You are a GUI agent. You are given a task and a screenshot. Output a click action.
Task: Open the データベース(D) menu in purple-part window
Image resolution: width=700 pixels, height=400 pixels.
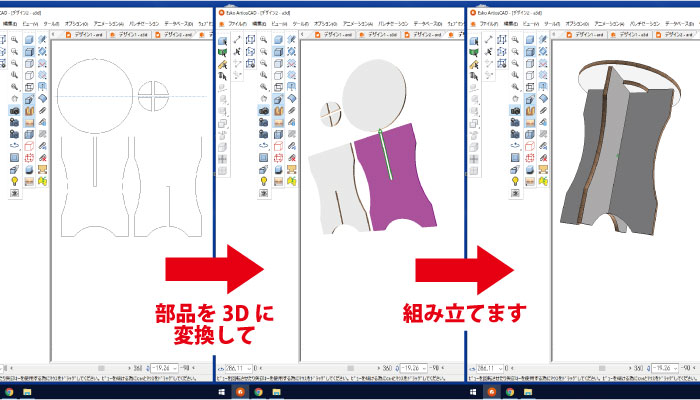[428, 23]
